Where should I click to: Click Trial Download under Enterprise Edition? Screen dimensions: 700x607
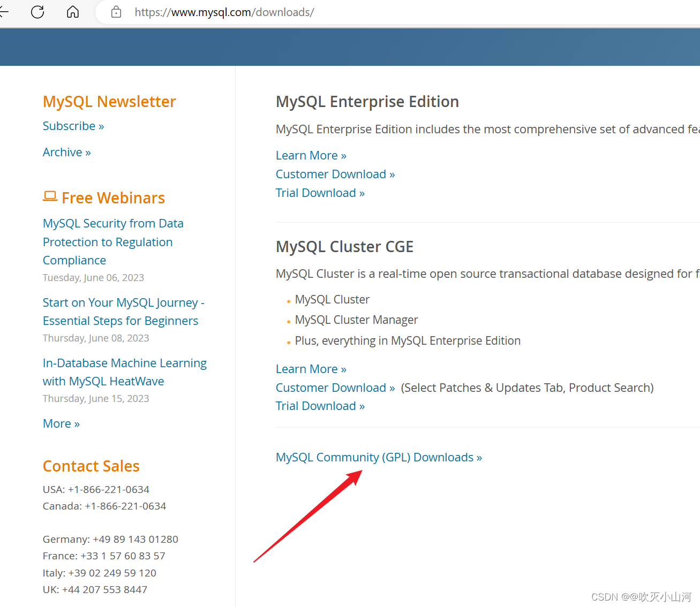[x=320, y=193]
